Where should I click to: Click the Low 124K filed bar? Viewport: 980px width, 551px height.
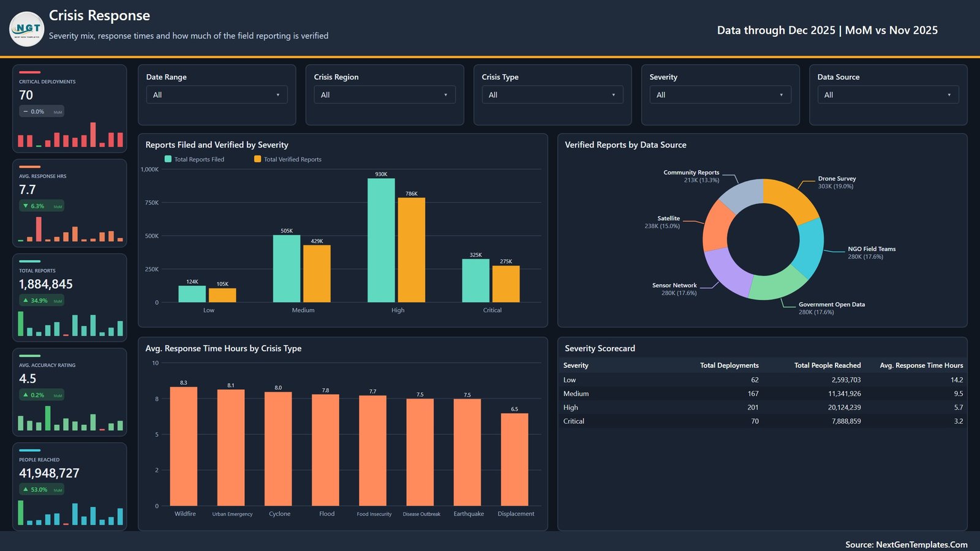(192, 294)
